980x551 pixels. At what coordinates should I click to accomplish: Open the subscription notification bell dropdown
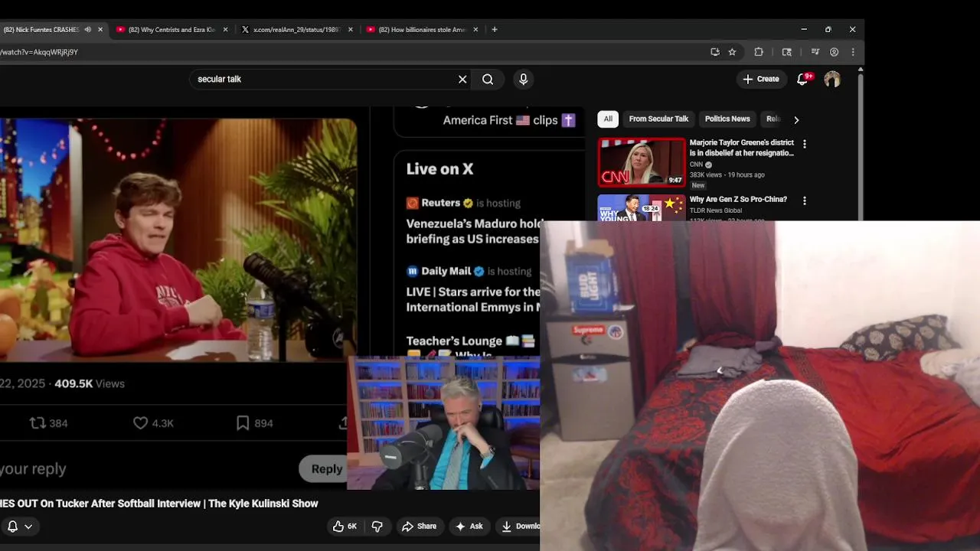(x=20, y=527)
